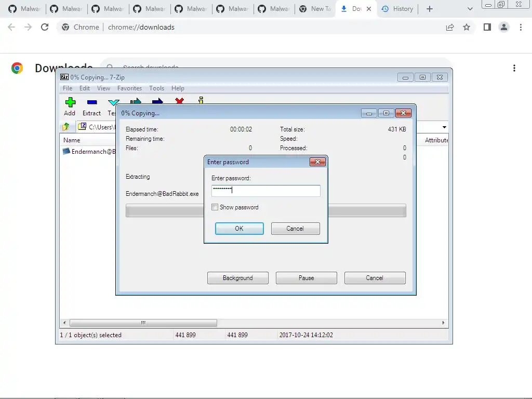Click the share page icon in Chrome
532x399 pixels.
pyautogui.click(x=450, y=27)
